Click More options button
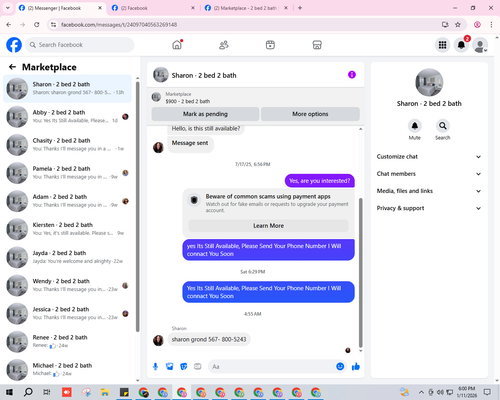500x400 pixels. pyautogui.click(x=310, y=114)
